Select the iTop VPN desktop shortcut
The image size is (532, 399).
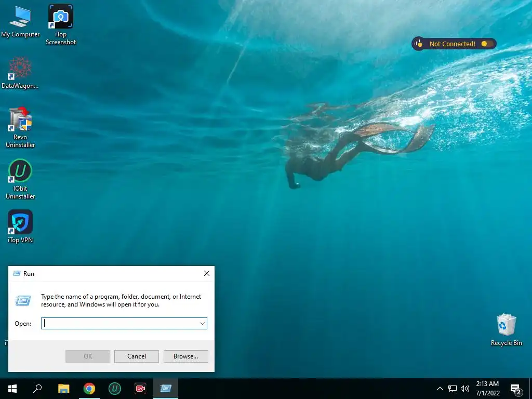20,227
